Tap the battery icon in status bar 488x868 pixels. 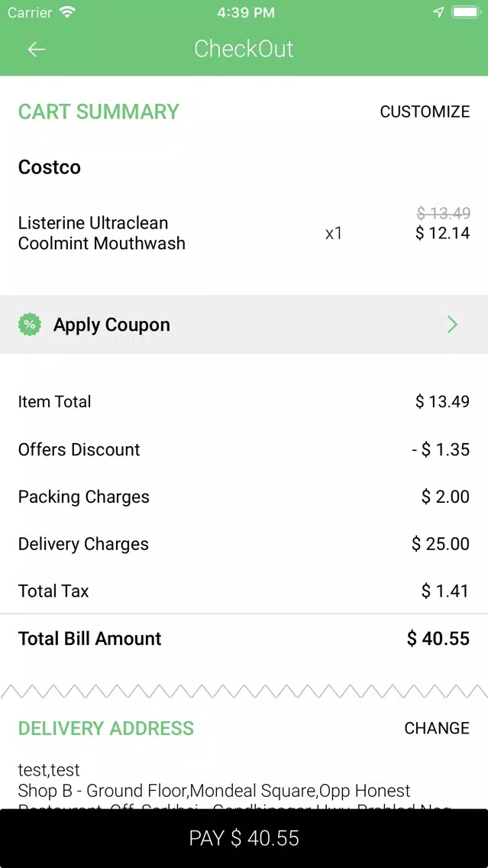tap(465, 12)
